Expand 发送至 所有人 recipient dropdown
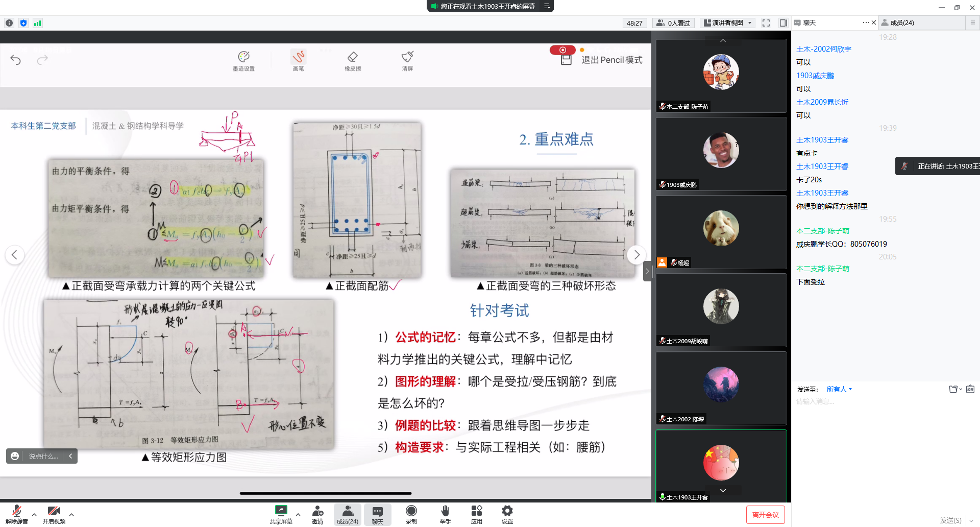This screenshot has width=980, height=527. point(839,389)
